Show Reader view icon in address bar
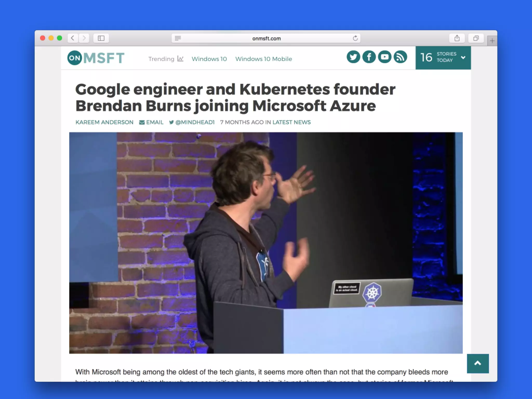The width and height of the screenshot is (532, 399). click(178, 38)
